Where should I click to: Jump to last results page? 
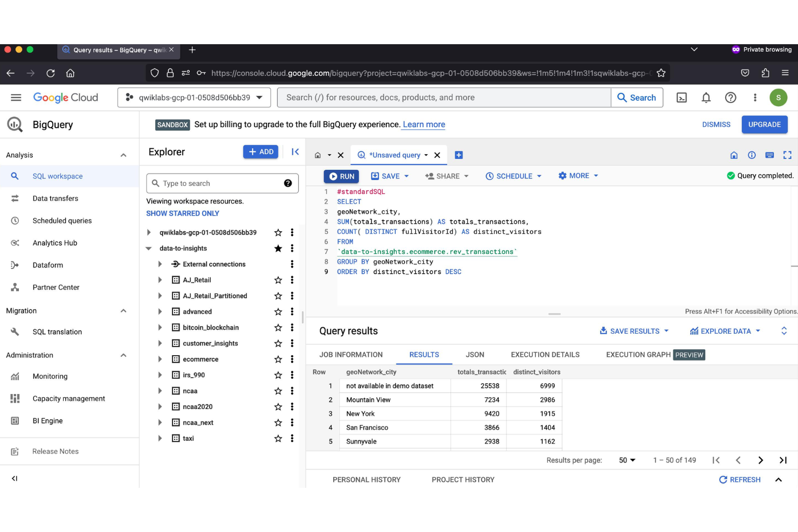783,460
